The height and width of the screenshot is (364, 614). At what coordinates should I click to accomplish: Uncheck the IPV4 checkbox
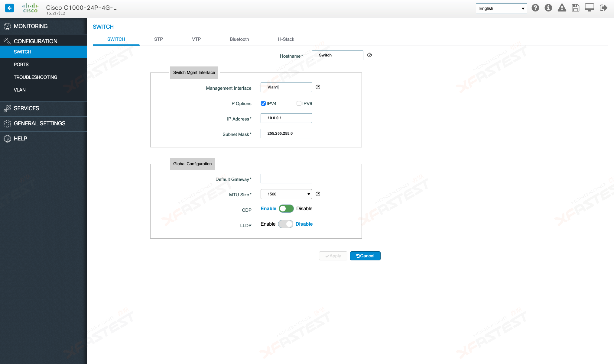pyautogui.click(x=263, y=103)
